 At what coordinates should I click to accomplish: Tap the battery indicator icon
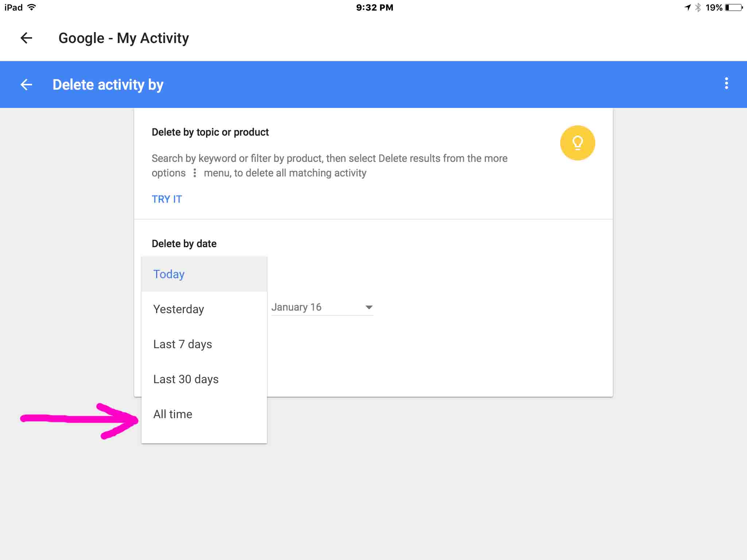click(734, 7)
